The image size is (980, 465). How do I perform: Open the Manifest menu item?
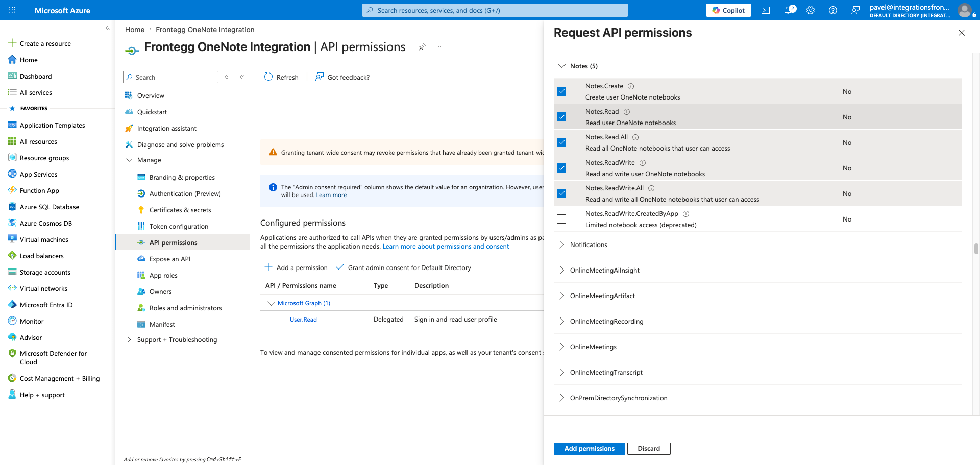click(162, 324)
